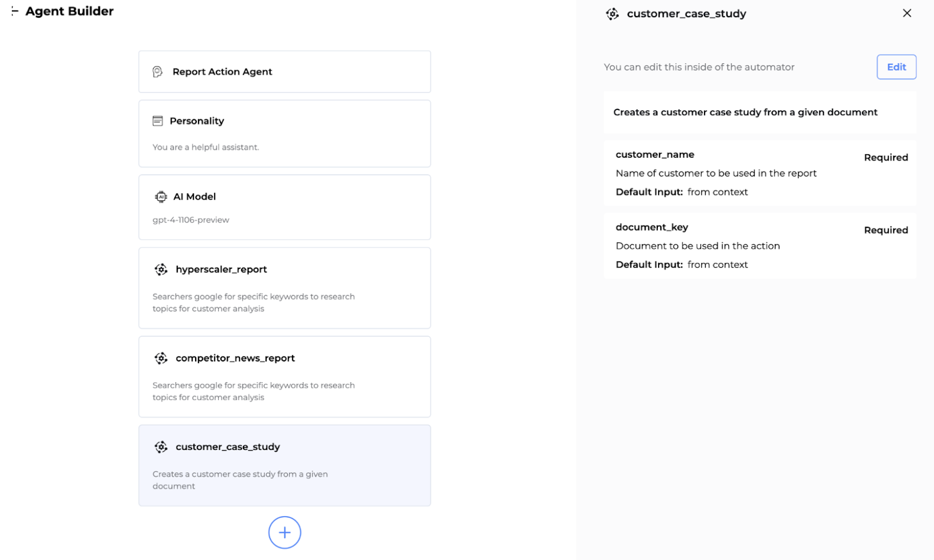Select the hyperscaler_report action card
934x560 pixels.
(284, 288)
